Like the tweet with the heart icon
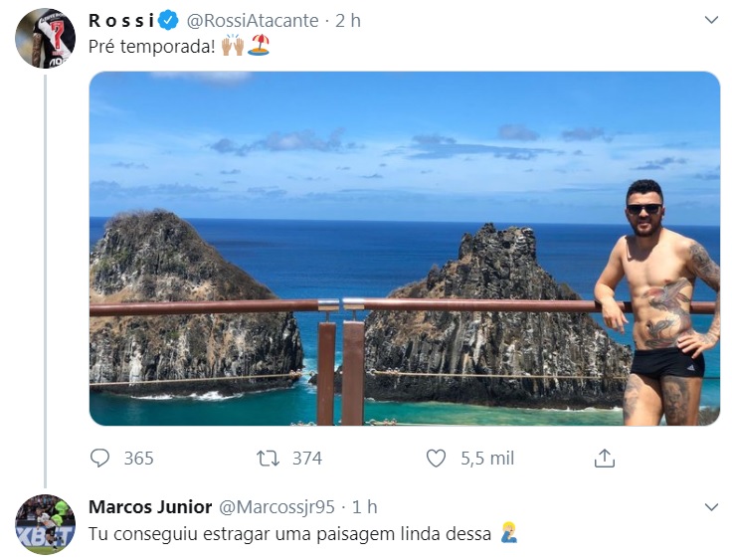732x560 pixels. pos(436,458)
